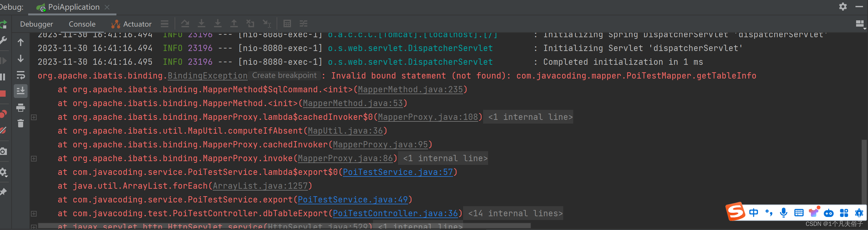868x230 pixels.
Task: Expand folded lines at PoiTestController.java:36
Action: 34,213
